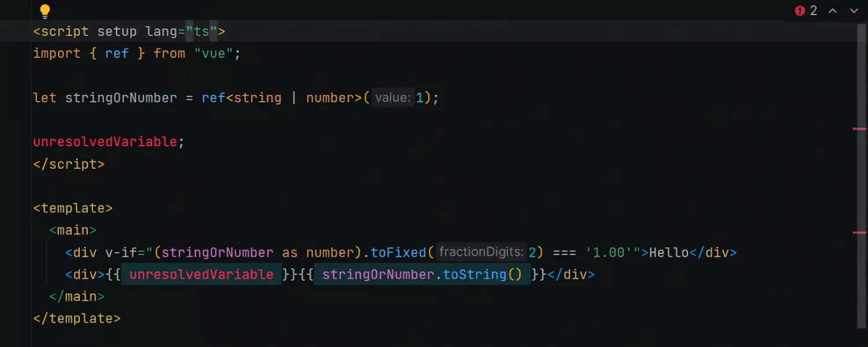Click the closing </script> tag
This screenshot has width=868, height=347.
coord(69,164)
